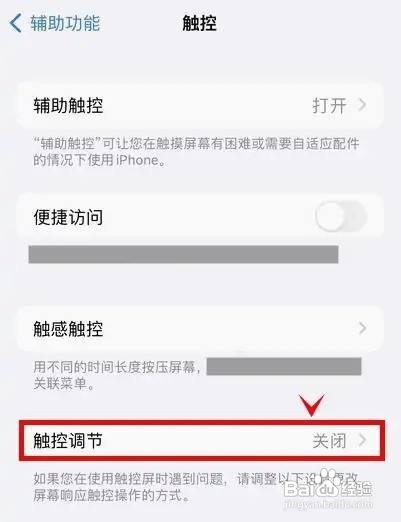Viewport: 401px width, 522px height.
Task: Tap the 关闭 status text
Action: coord(329,441)
